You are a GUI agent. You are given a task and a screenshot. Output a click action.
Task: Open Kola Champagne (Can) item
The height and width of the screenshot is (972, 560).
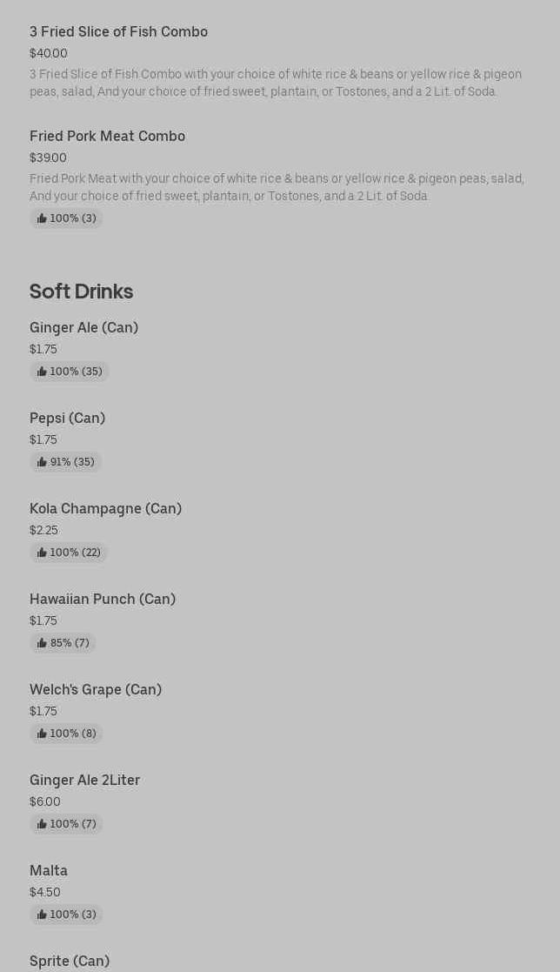(105, 508)
